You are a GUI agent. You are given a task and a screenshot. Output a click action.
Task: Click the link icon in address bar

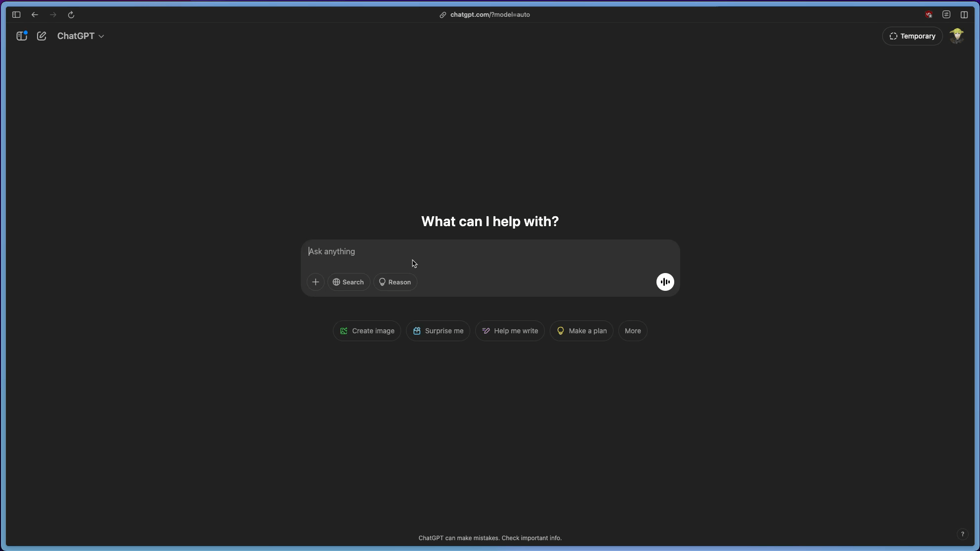pyautogui.click(x=443, y=15)
